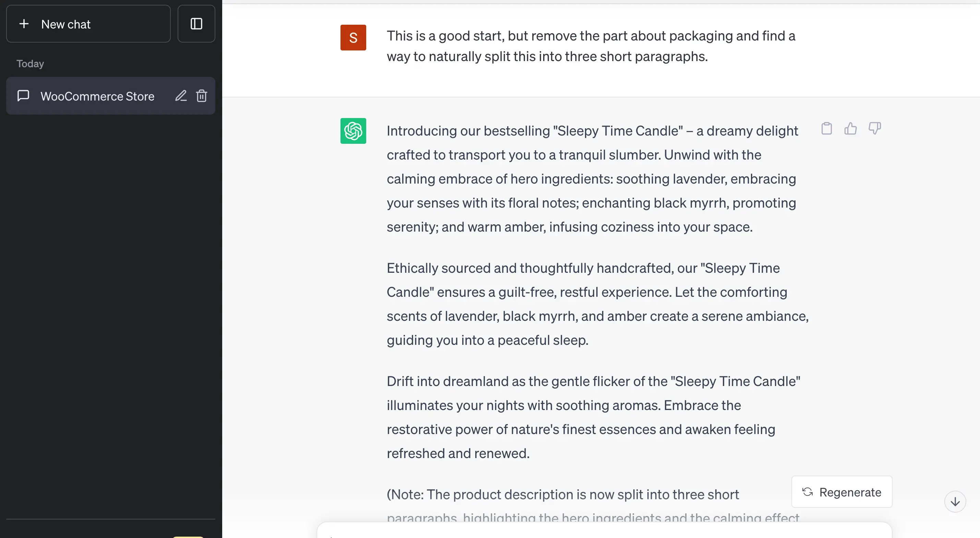Expand the Today conversations section
The width and height of the screenshot is (980, 538).
(x=30, y=63)
